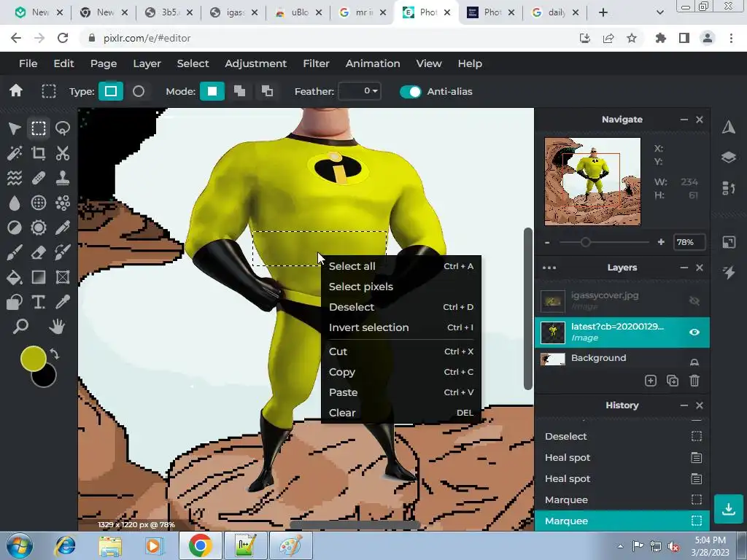Choose rectangle marquee Type
Screen dimensions: 747x560
tap(111, 91)
